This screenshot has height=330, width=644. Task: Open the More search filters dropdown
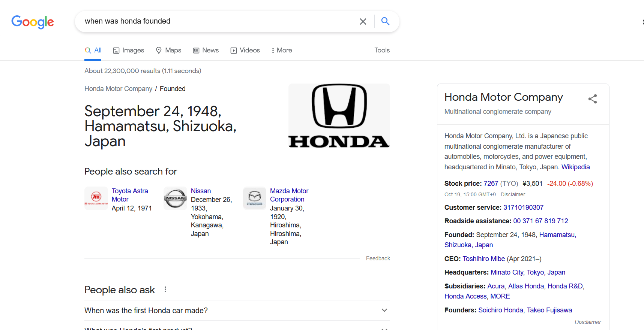282,50
